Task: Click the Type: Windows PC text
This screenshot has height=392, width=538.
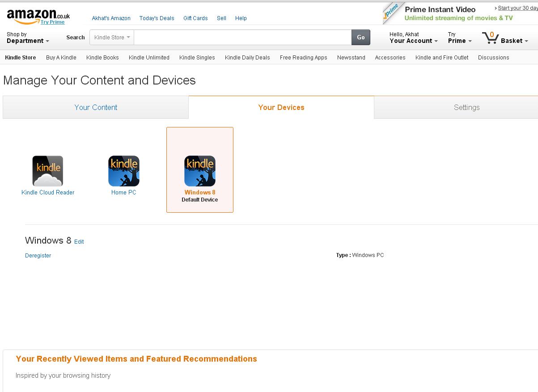Action: click(360, 255)
